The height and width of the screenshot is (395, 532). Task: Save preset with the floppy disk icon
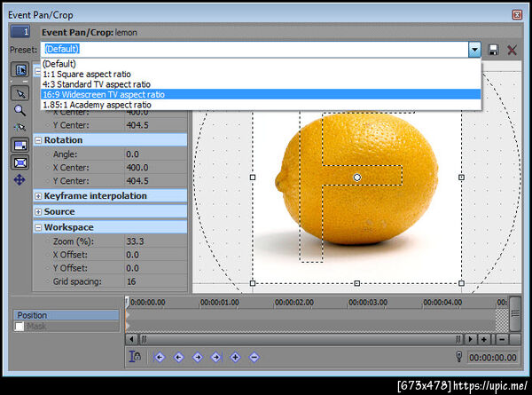coord(493,50)
